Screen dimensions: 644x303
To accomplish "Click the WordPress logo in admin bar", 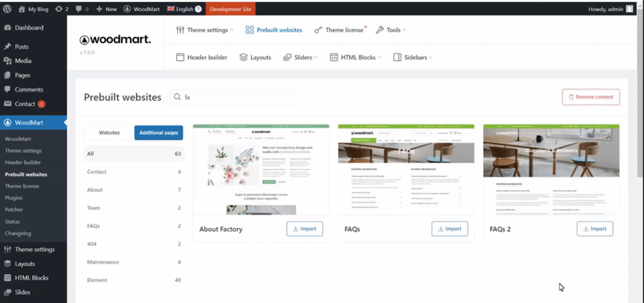I will click(7, 8).
